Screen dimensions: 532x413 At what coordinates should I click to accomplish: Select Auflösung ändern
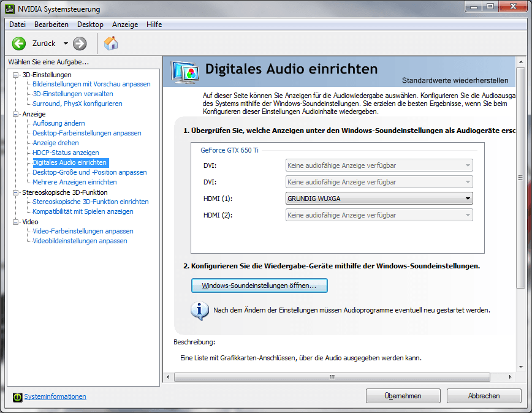(x=59, y=123)
